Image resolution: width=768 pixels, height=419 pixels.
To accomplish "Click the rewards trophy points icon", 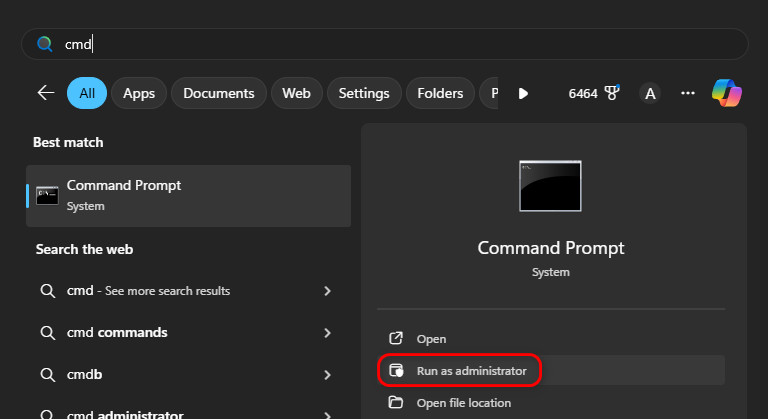I will pos(612,93).
